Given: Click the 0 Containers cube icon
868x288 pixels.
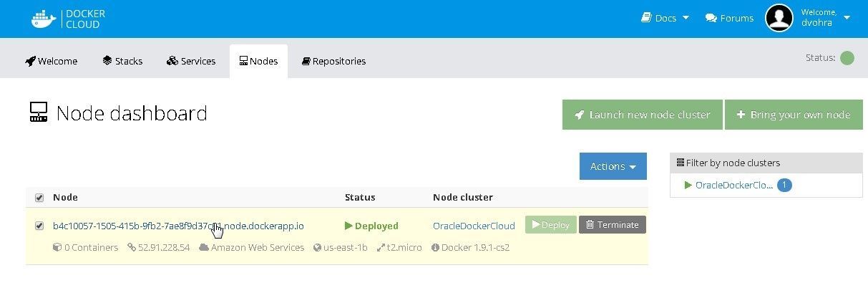Looking at the screenshot, I should [57, 247].
